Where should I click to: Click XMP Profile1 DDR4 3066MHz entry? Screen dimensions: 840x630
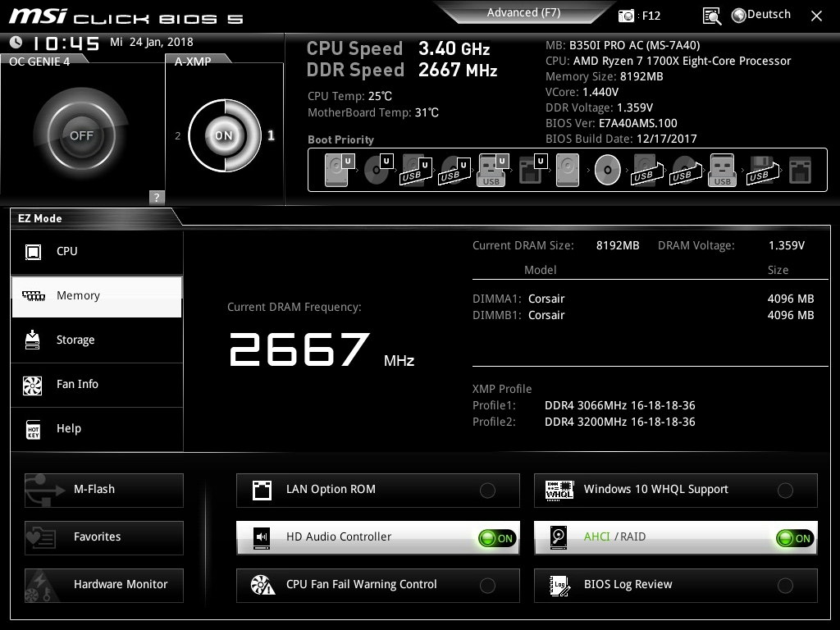(x=620, y=405)
